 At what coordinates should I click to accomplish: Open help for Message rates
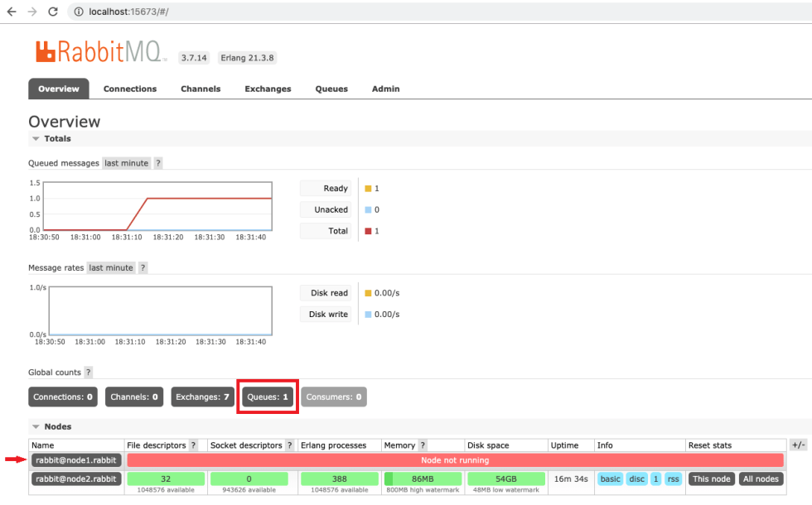[143, 267]
